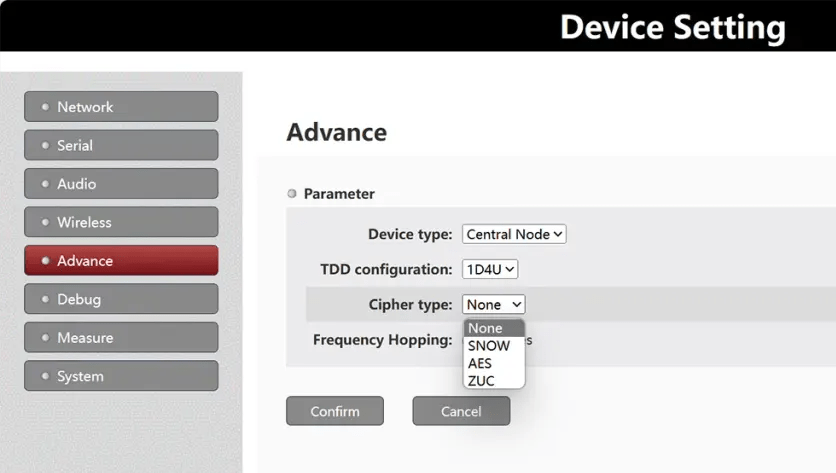Screen dimensions: 836x473
Task: Choose None from the cipher list
Action: coord(494,328)
